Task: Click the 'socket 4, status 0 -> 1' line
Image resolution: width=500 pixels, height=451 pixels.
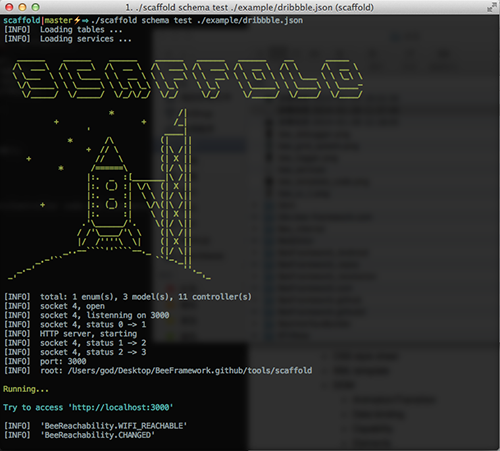Action: tap(75, 324)
